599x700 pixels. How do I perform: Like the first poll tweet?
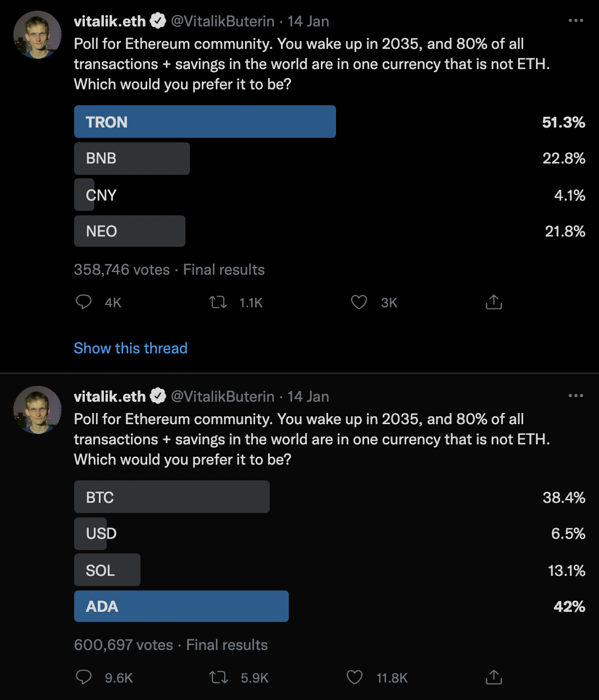click(x=359, y=302)
